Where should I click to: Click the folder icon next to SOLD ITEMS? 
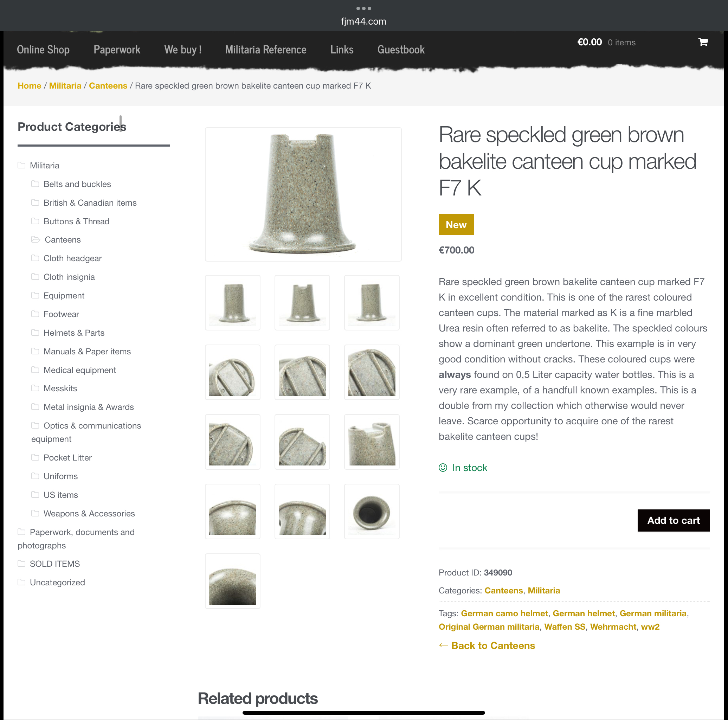[21, 564]
